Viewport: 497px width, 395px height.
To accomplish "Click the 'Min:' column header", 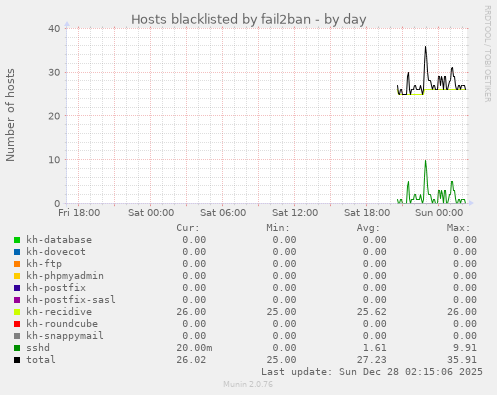I will coord(278,228).
